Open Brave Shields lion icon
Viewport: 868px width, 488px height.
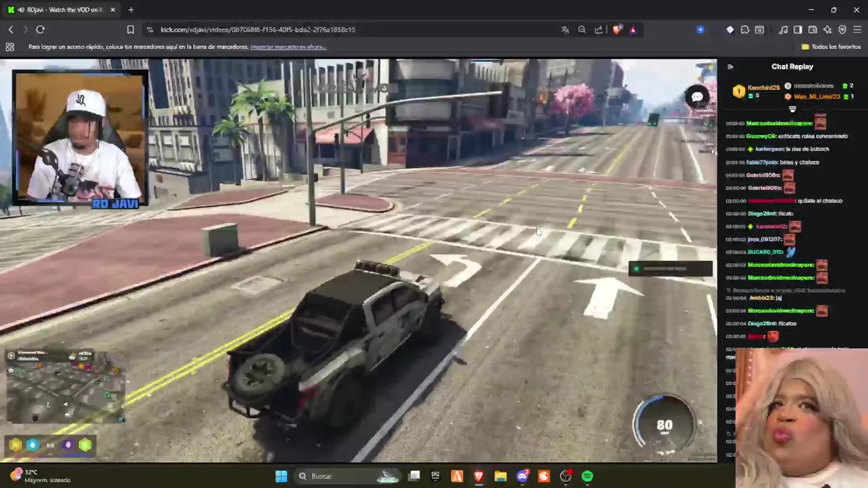pos(617,30)
